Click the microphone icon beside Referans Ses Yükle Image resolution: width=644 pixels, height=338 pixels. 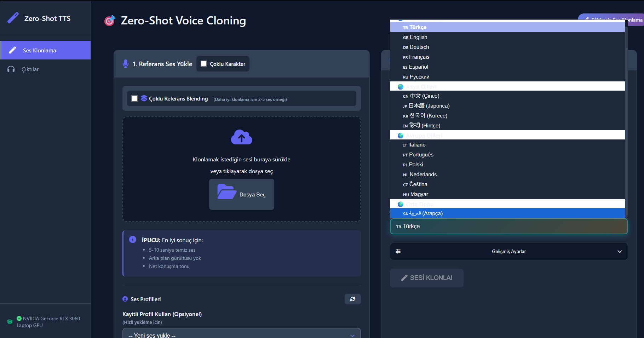coord(126,64)
